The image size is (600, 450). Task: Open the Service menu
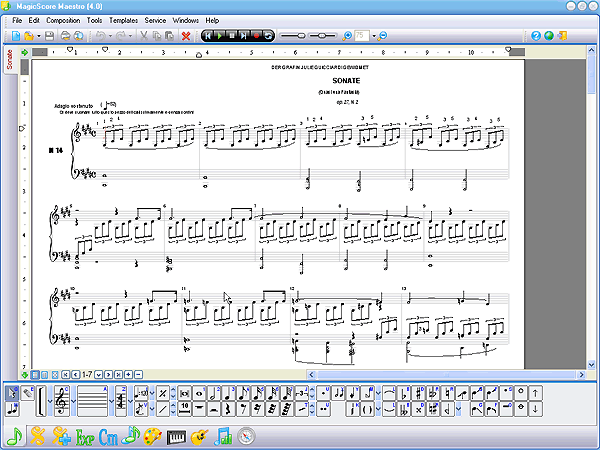[155, 20]
